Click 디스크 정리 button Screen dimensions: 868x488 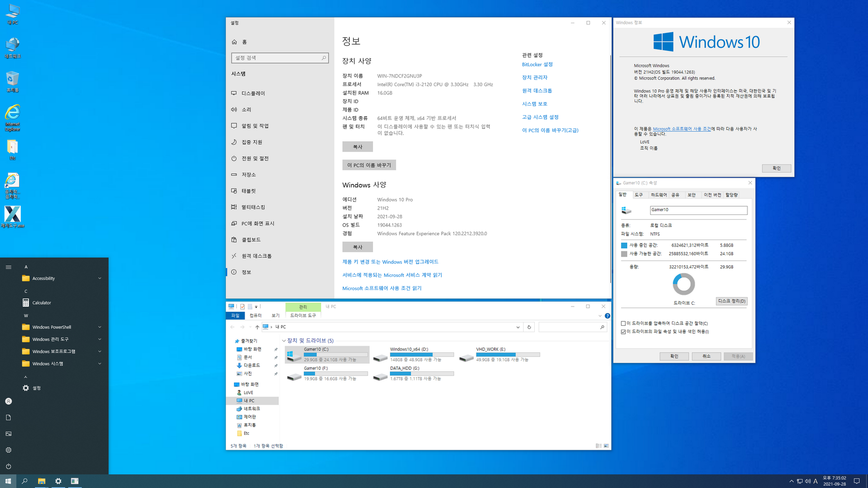click(x=731, y=301)
